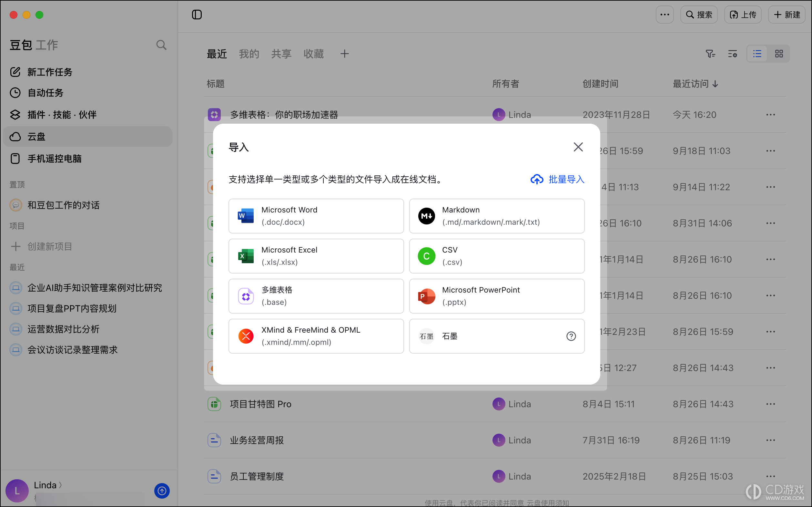Click help question mark icon next to 石墨
Viewport: 812px width, 507px height.
(x=571, y=336)
